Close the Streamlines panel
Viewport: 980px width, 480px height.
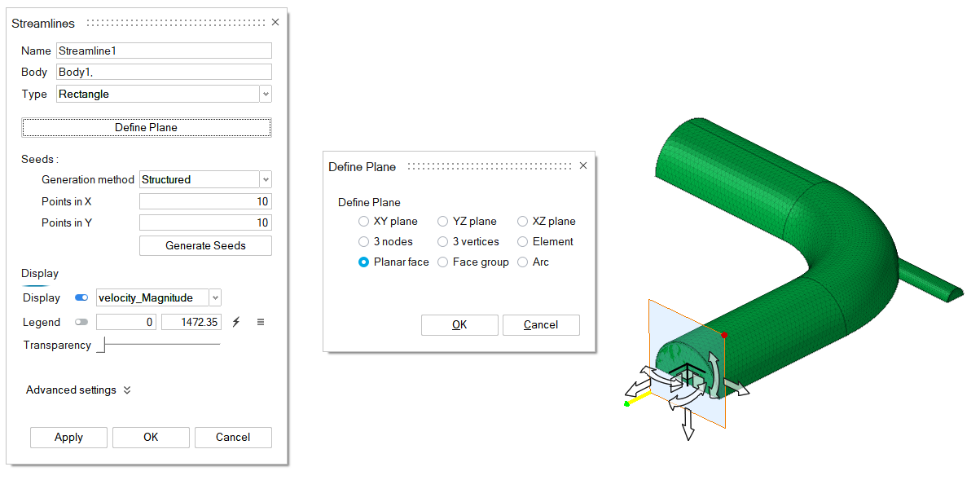[275, 23]
